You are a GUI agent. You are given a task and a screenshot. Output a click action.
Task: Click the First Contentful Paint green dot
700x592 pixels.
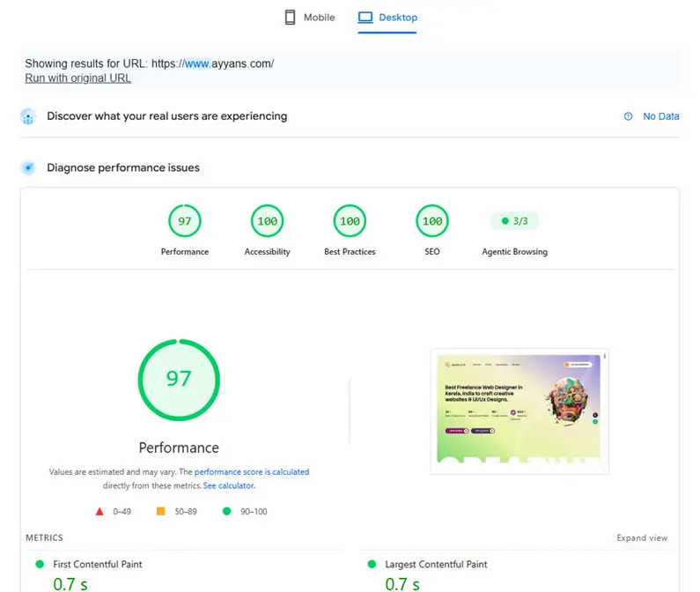(40, 565)
